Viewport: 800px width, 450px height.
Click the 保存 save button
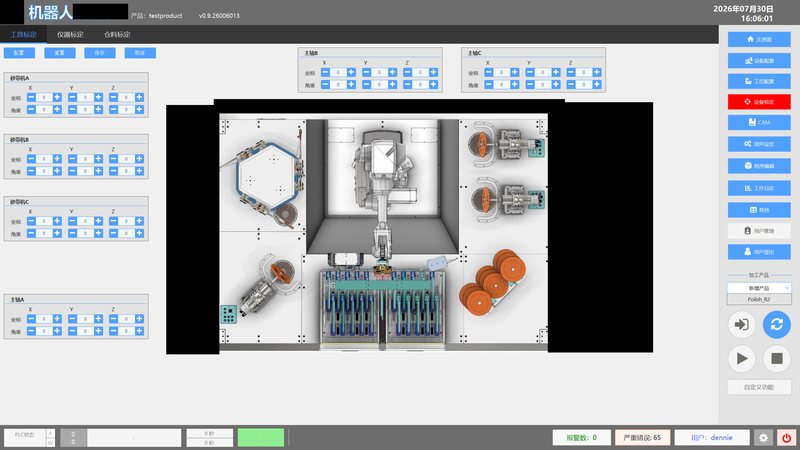pos(99,53)
